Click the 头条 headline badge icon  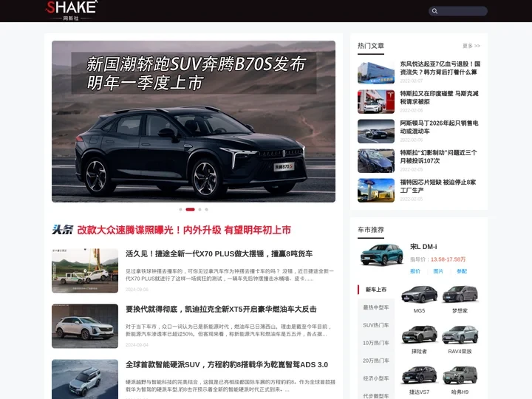click(x=62, y=230)
